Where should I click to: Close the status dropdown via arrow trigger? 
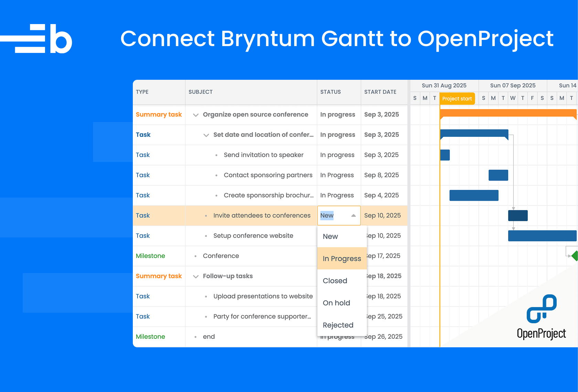click(x=353, y=216)
